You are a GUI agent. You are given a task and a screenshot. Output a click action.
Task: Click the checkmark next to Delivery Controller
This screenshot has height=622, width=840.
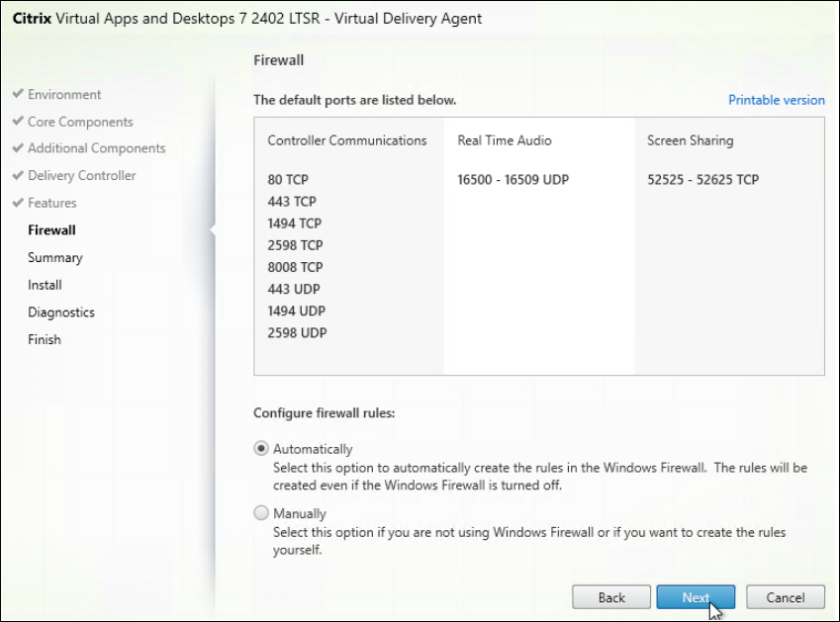pos(18,176)
